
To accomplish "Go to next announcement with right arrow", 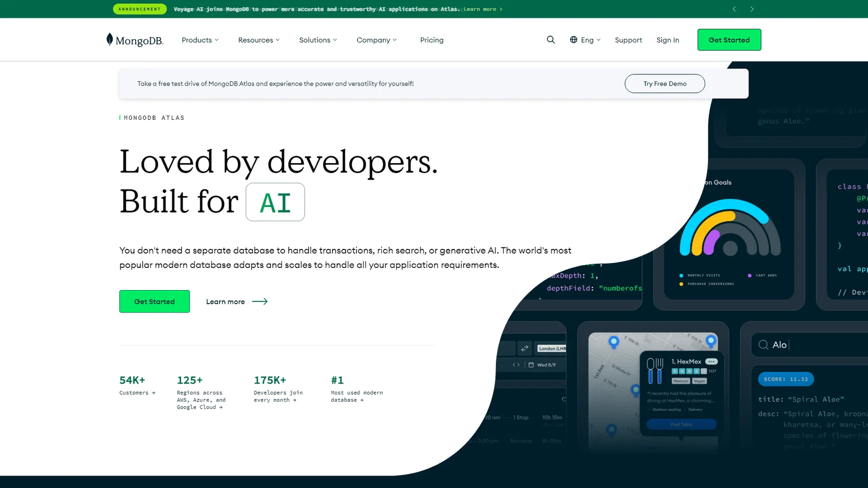I will pyautogui.click(x=752, y=9).
